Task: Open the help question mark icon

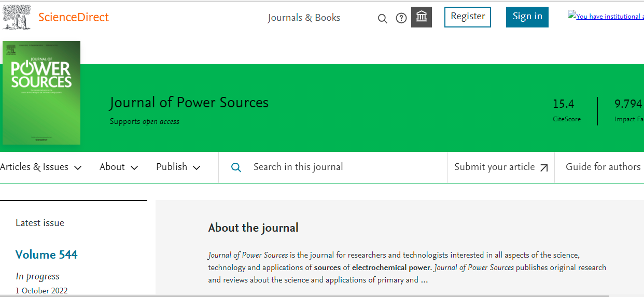Action: (x=401, y=18)
